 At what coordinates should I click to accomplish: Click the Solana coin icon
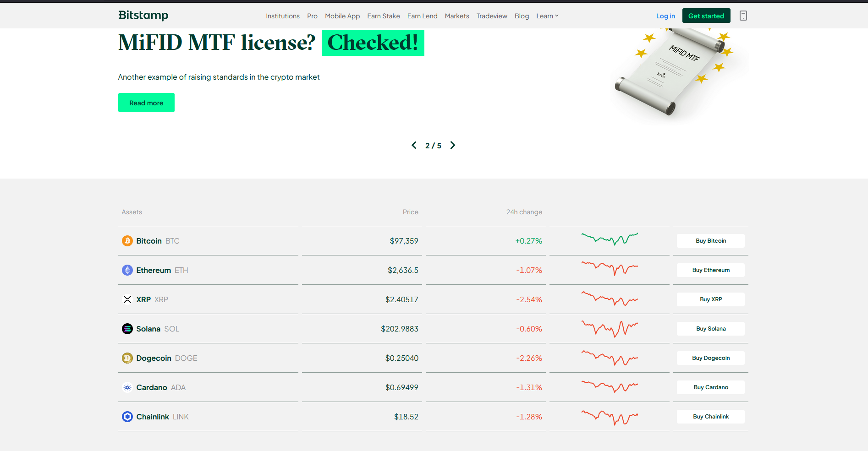point(127,329)
